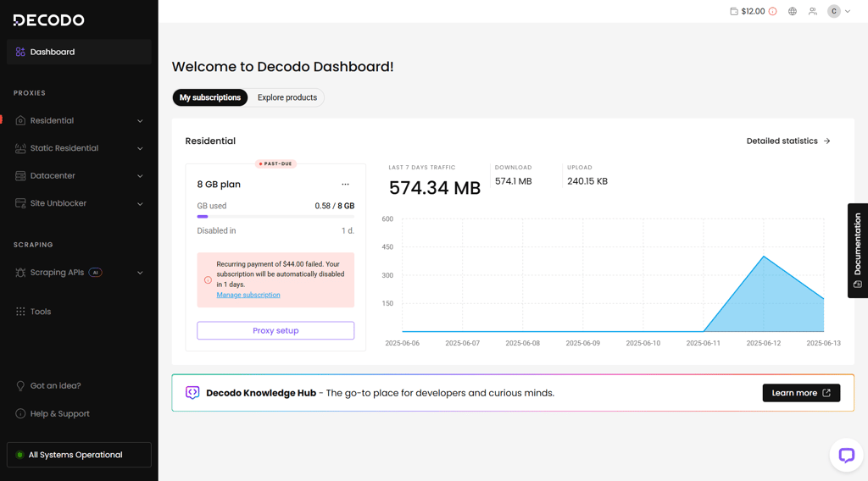The image size is (868, 481).
Task: Open Datacenter in the sidebar
Action: coord(79,176)
